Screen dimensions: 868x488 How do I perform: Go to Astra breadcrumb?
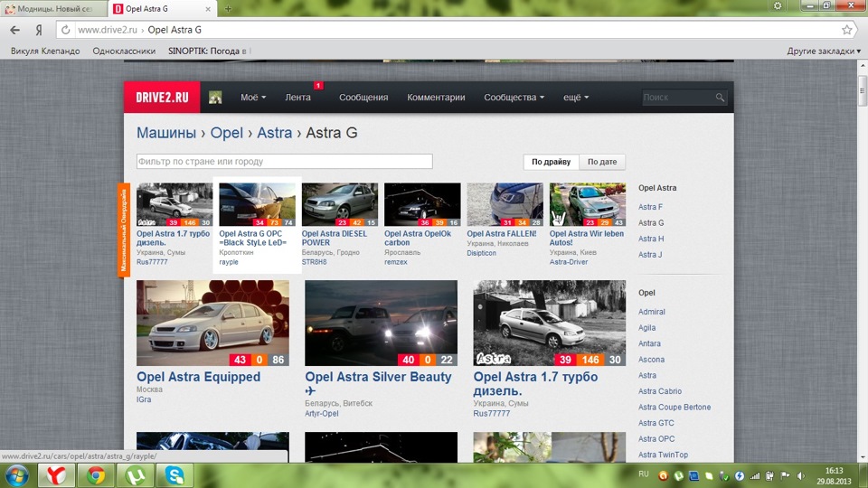click(274, 133)
